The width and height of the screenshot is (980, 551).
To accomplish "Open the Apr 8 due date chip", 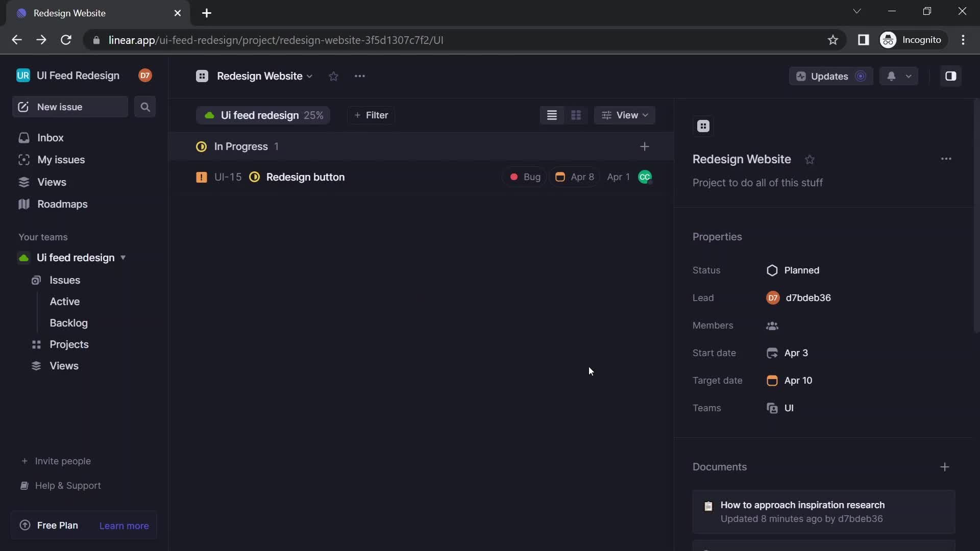I will [574, 177].
